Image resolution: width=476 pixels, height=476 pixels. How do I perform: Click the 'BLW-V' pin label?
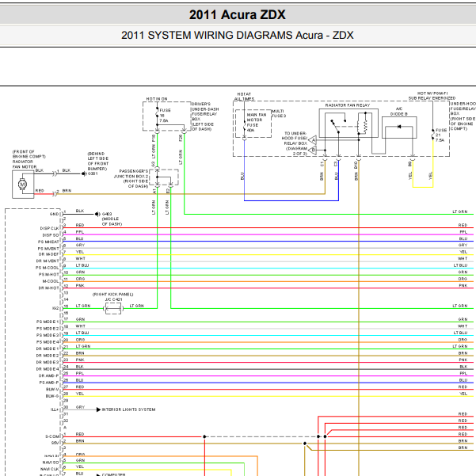pos(52,390)
